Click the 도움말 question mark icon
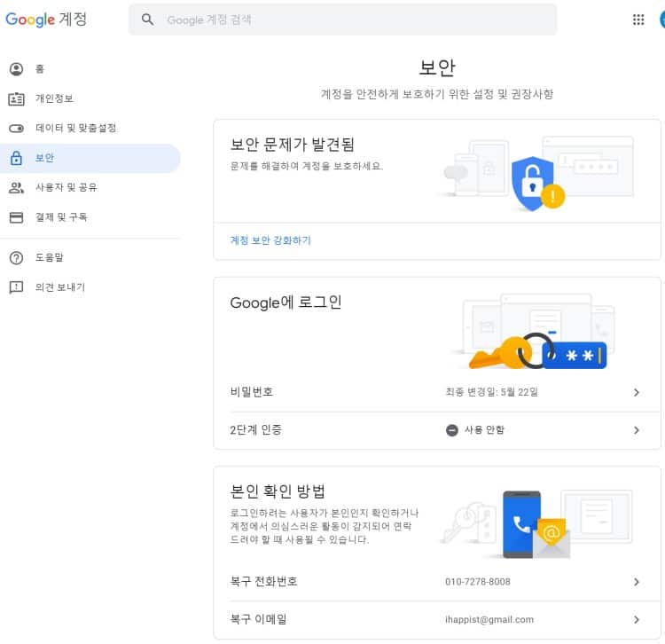Image resolution: width=665 pixels, height=644 pixels. (x=16, y=258)
